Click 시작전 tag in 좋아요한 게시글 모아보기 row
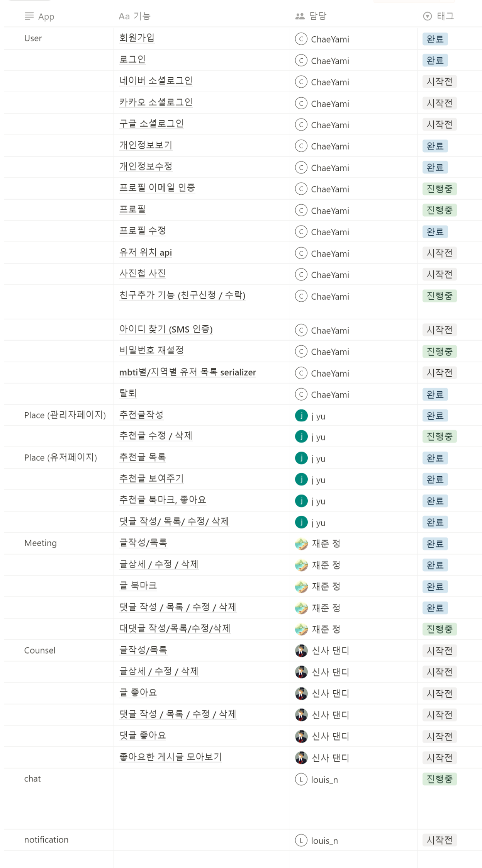Screen dimensions: 482x868 pos(440,758)
